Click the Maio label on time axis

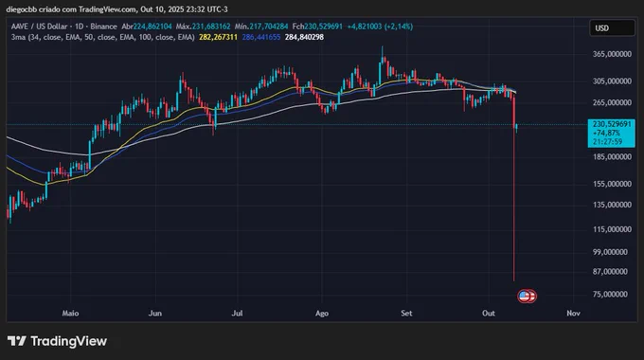(70, 314)
